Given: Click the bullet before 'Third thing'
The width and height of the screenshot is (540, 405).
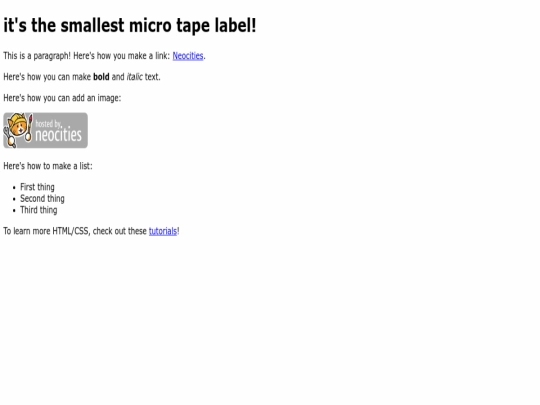Looking at the screenshot, I should pos(14,210).
